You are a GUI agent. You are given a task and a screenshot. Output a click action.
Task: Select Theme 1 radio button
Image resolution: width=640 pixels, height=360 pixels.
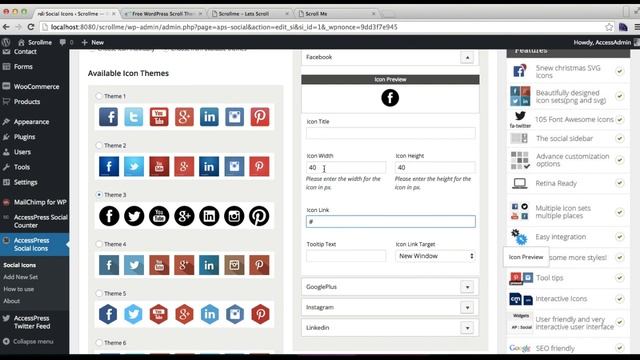(99, 96)
